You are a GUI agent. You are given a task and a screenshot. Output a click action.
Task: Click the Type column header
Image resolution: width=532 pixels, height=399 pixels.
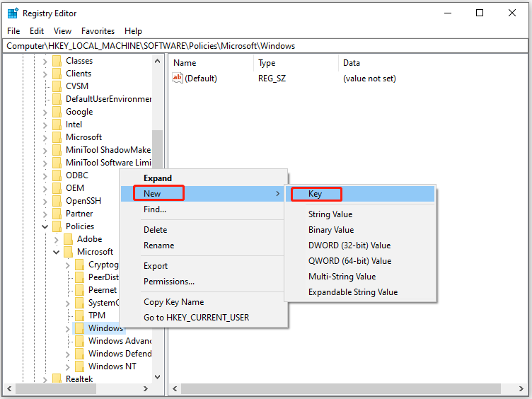pyautogui.click(x=296, y=63)
